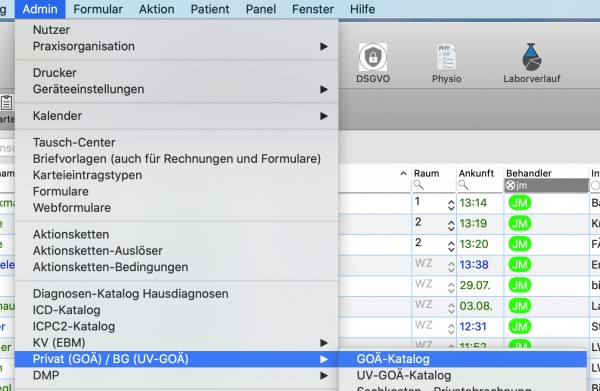Open ICD-Katalog menu entry
The height and width of the screenshot is (391, 600).
176,310
